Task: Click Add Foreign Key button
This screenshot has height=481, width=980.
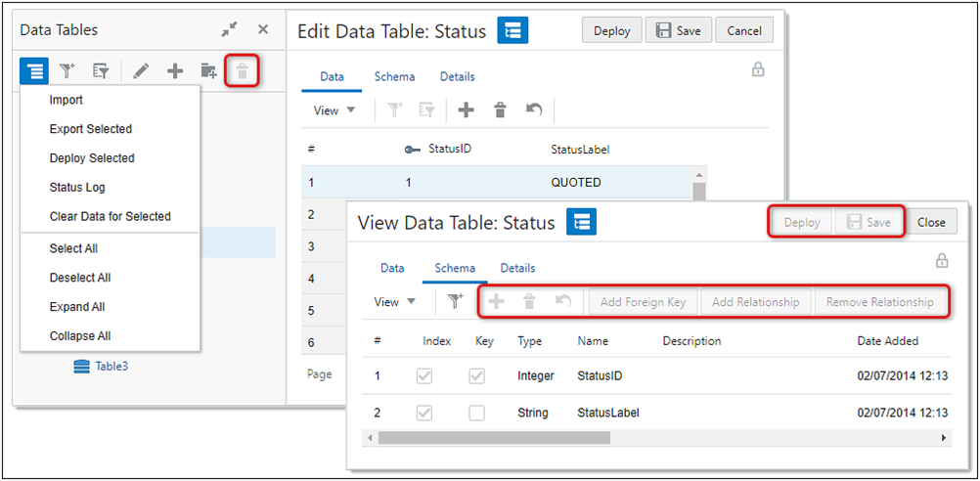Action: (x=643, y=302)
